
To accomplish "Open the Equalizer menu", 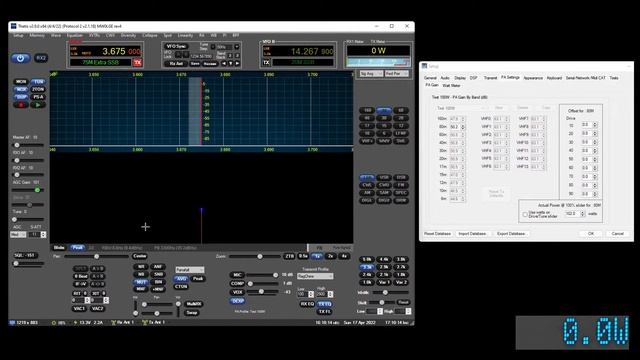I will [75, 36].
